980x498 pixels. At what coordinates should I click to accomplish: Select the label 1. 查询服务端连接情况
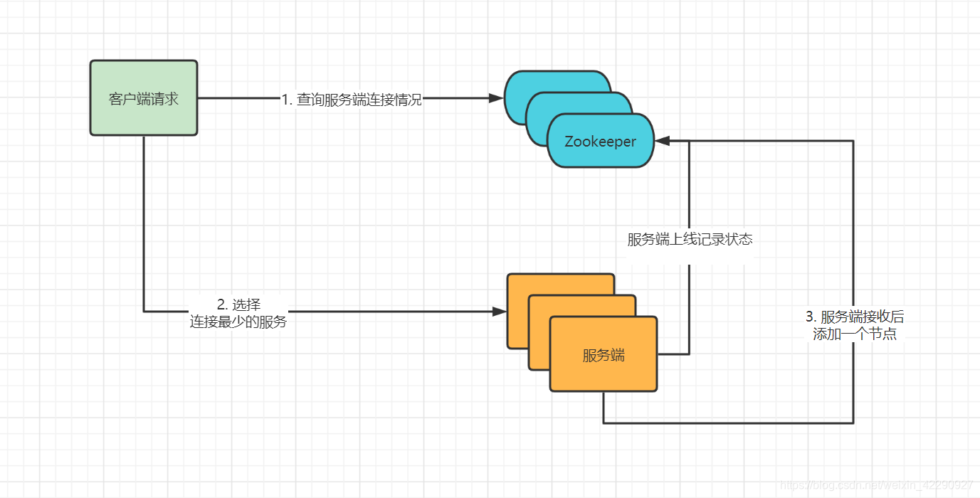point(352,100)
